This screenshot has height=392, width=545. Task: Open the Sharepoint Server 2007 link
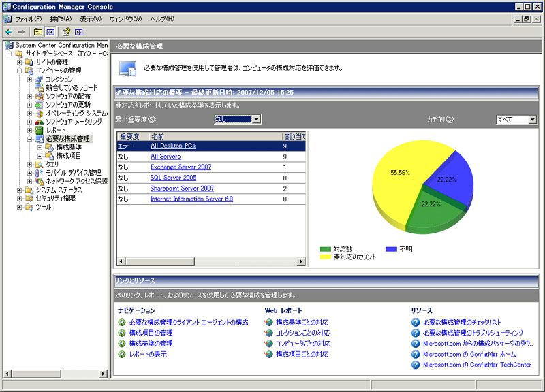182,189
